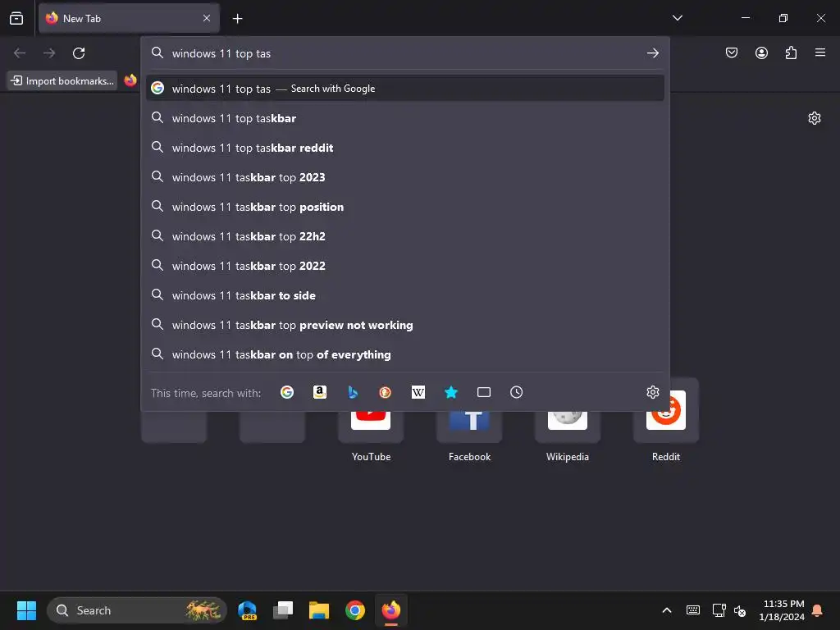
Task: Open Edge Preview from taskbar
Action: [x=247, y=610]
